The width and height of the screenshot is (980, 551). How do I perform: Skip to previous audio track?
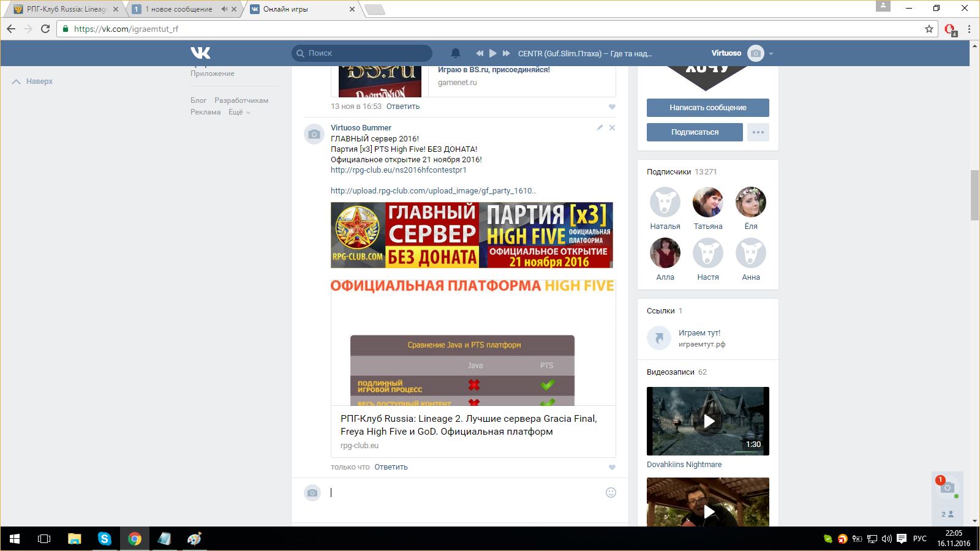(x=480, y=53)
